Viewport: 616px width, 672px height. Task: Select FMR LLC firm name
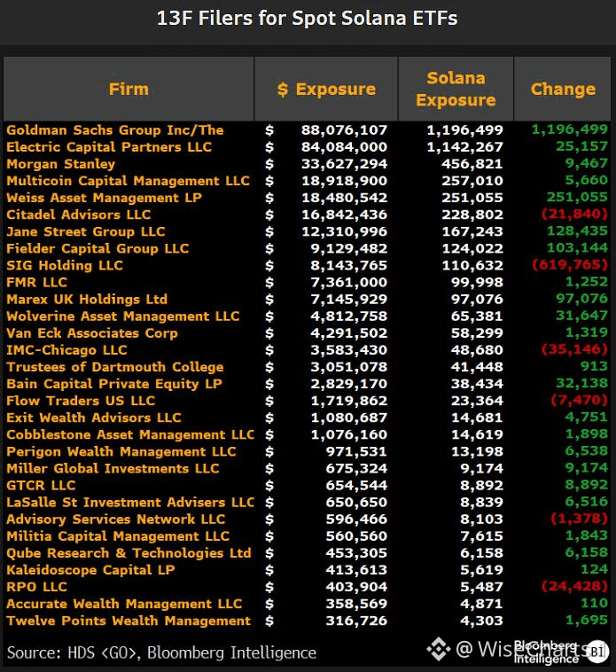click(36, 283)
